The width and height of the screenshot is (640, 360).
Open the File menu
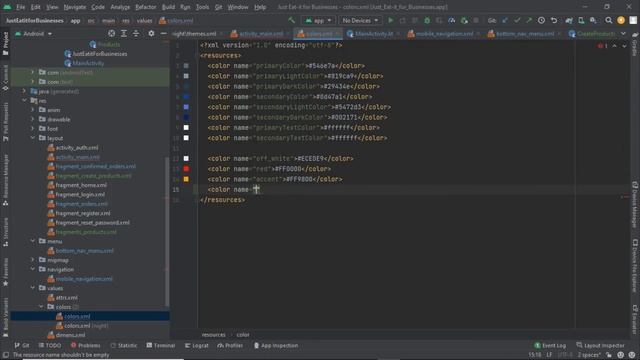click(20, 7)
